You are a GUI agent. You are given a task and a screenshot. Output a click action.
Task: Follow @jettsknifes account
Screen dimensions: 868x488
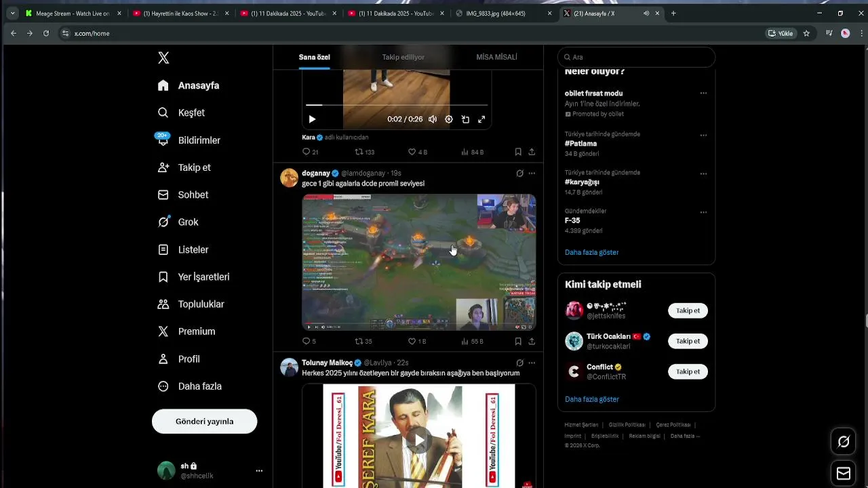click(688, 310)
